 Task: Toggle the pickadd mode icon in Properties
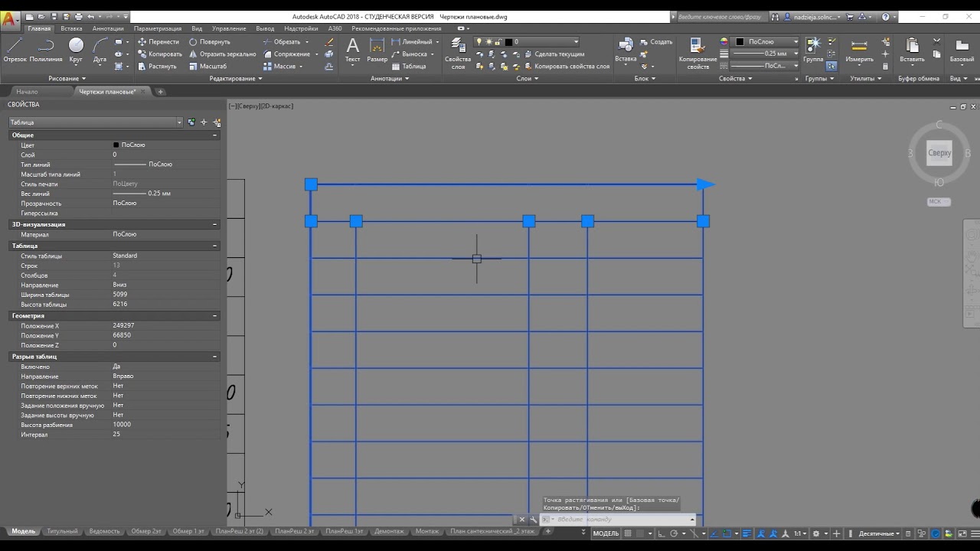(x=191, y=122)
